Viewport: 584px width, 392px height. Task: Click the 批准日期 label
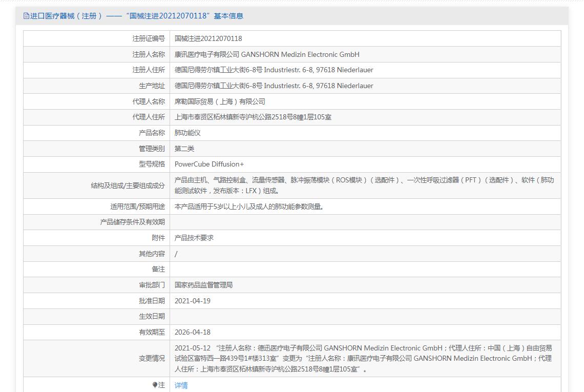(152, 301)
